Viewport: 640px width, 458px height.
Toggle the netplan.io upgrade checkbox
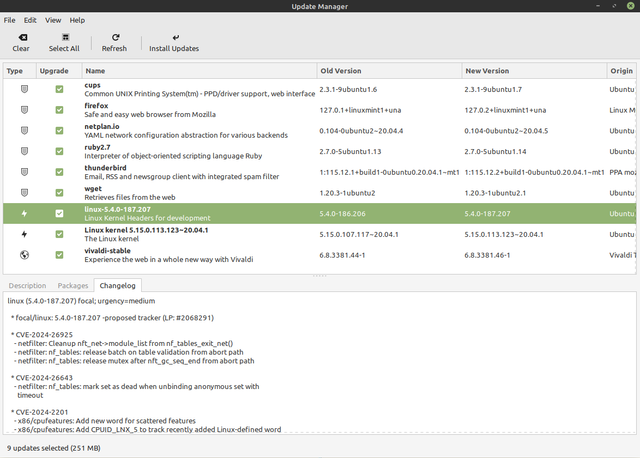60,131
